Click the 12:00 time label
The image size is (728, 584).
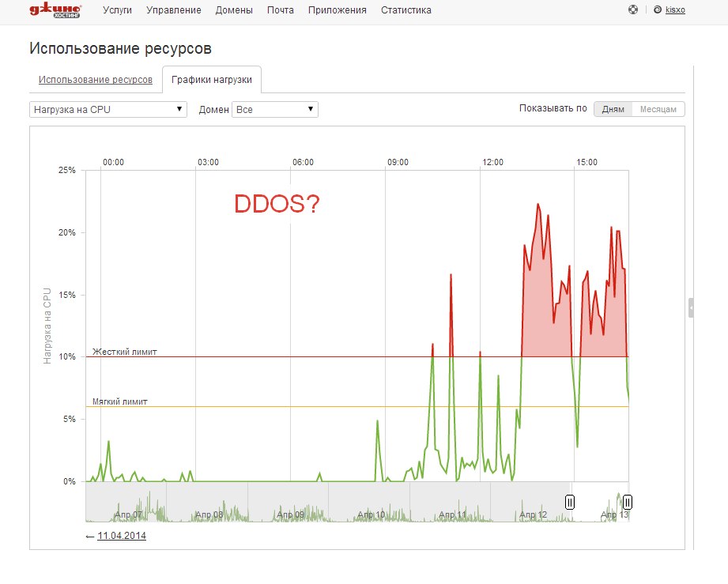[x=492, y=163]
